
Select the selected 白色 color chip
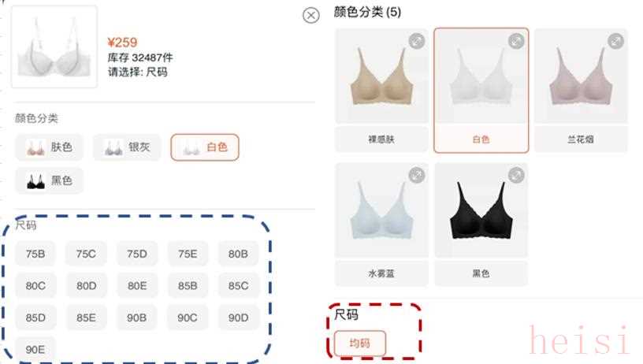coord(205,147)
